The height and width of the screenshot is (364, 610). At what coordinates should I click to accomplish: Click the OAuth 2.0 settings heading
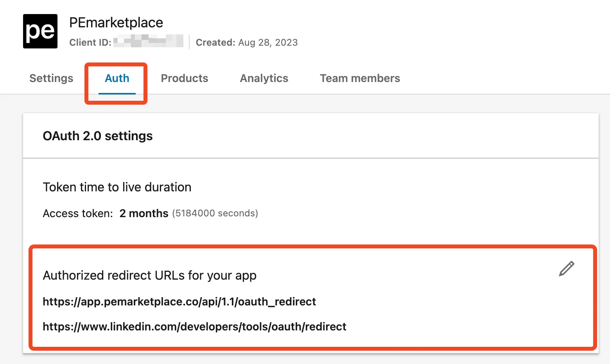coord(98,136)
